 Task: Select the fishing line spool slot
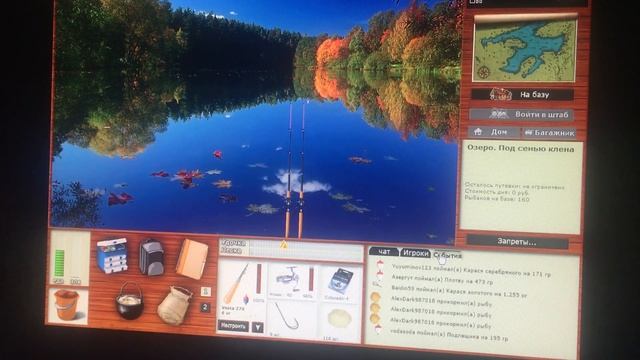[340, 283]
